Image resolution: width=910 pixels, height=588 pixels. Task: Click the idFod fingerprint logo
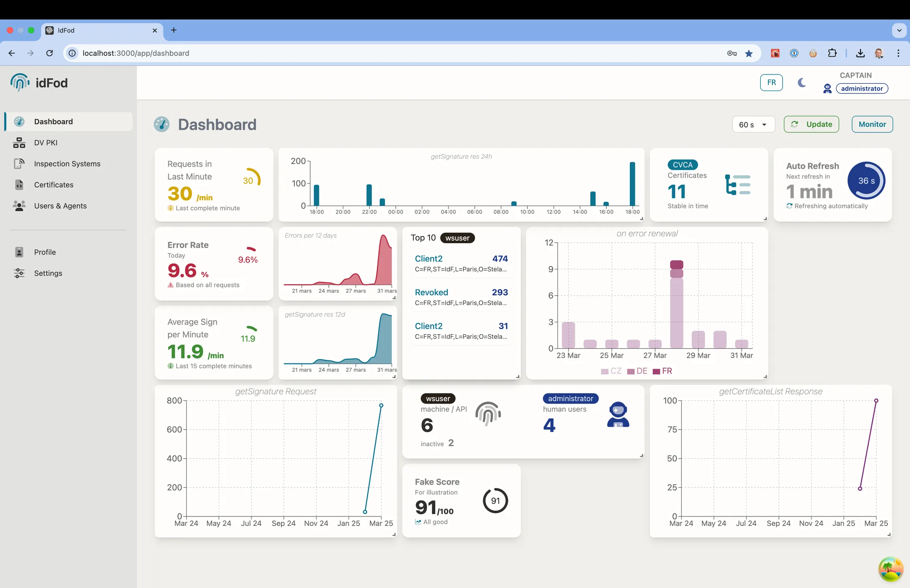[x=19, y=82]
